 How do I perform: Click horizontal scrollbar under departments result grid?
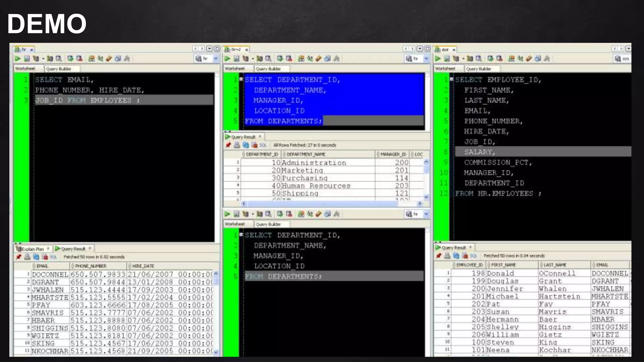pos(321,204)
